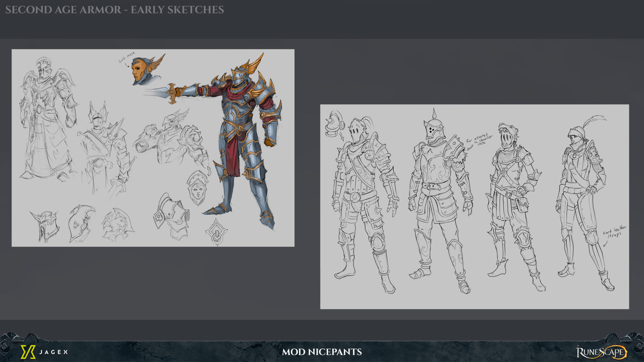Click the Jagex X logo icon
The image size is (644, 362).
point(28,352)
